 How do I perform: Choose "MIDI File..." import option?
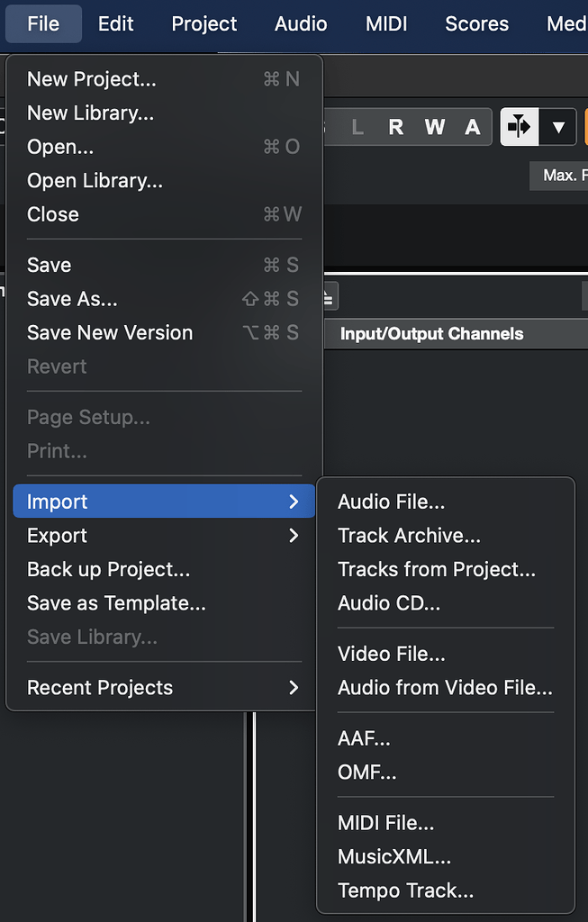(385, 822)
